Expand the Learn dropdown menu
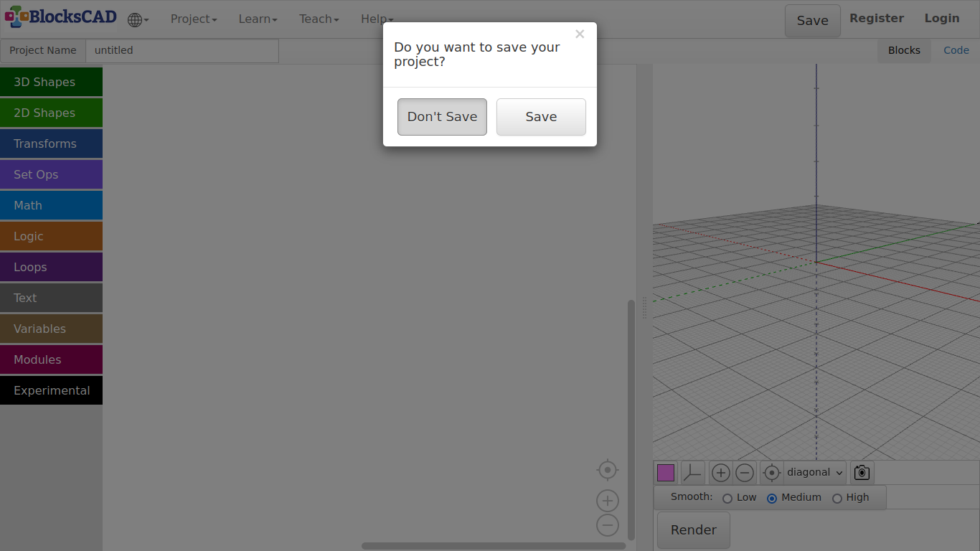Screen dimensions: 980x551 (258, 19)
